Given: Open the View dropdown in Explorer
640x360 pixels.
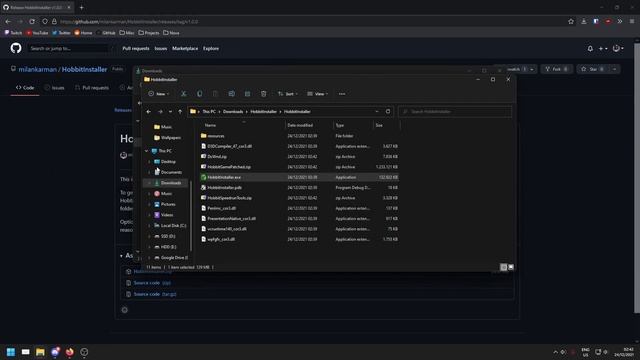Looking at the screenshot, I should click(x=318, y=94).
